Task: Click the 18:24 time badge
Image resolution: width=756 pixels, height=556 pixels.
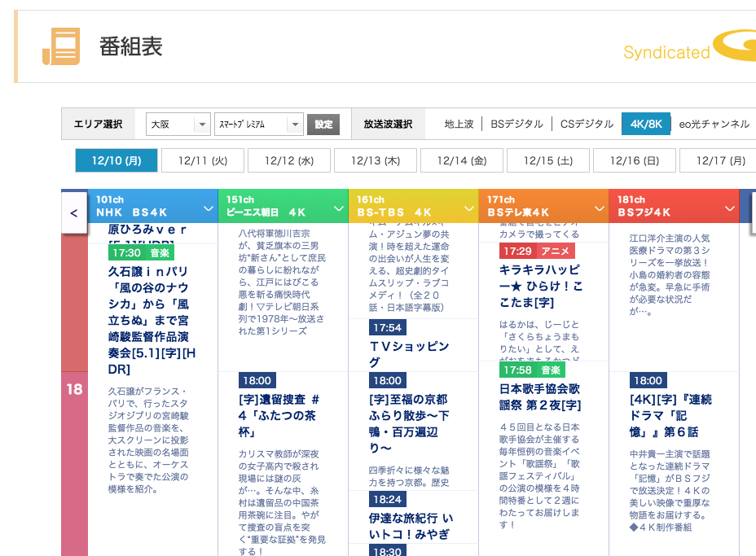Action: [x=388, y=499]
